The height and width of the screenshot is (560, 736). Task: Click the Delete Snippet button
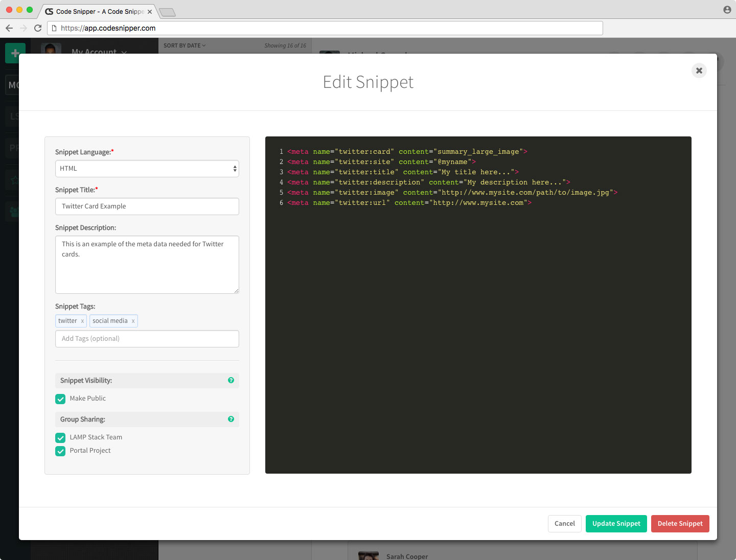tap(680, 524)
